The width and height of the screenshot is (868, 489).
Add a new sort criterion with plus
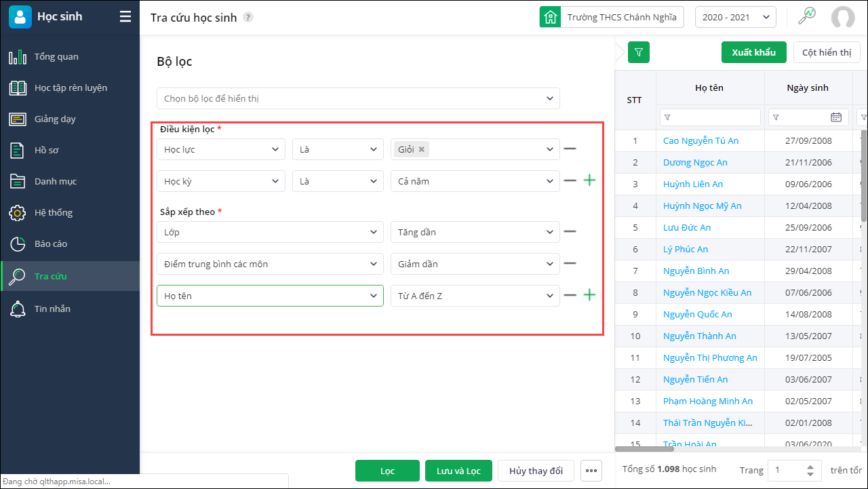[x=589, y=295]
